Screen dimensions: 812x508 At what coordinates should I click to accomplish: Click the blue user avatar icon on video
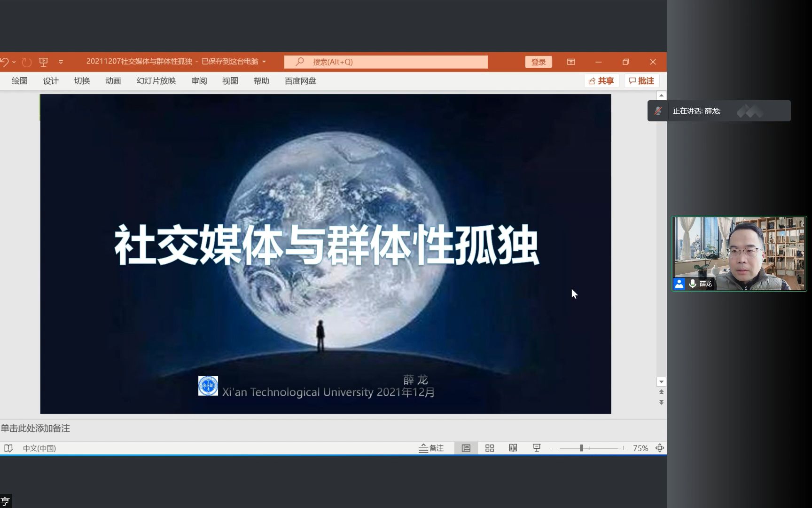tap(679, 284)
